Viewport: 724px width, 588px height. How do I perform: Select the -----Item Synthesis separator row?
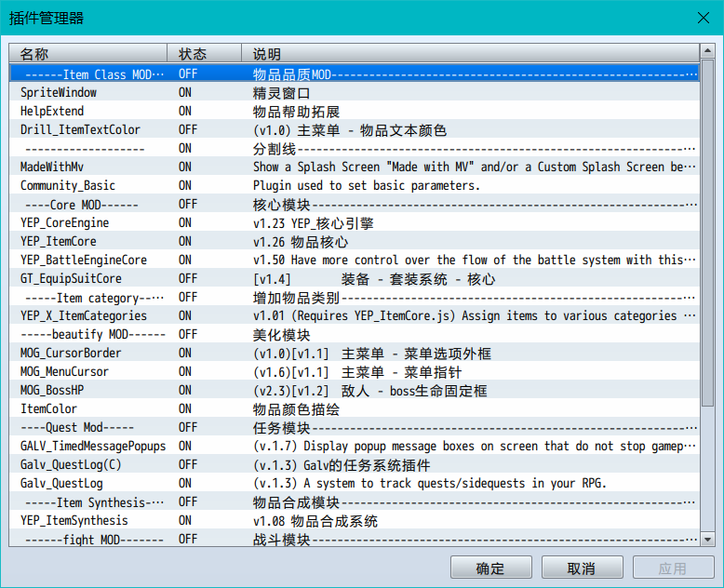(354, 502)
